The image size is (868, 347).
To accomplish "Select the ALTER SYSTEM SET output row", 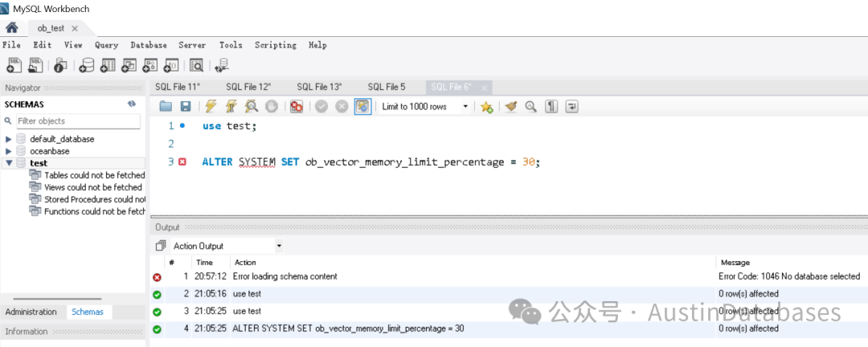I will (508, 329).
